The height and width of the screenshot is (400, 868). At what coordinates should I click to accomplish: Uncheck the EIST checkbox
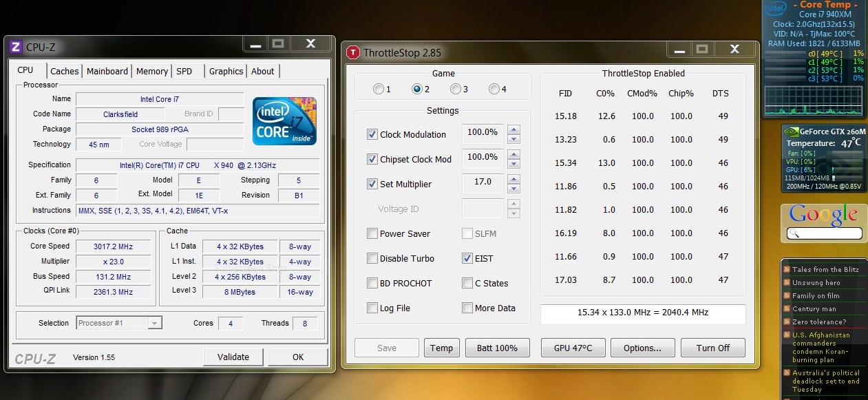point(467,258)
